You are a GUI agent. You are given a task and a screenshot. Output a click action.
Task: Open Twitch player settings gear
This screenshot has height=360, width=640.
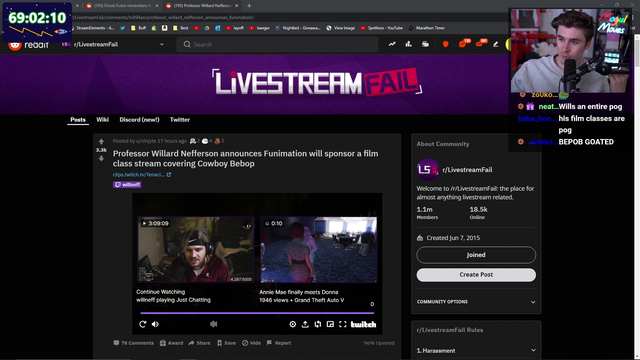tap(293, 324)
